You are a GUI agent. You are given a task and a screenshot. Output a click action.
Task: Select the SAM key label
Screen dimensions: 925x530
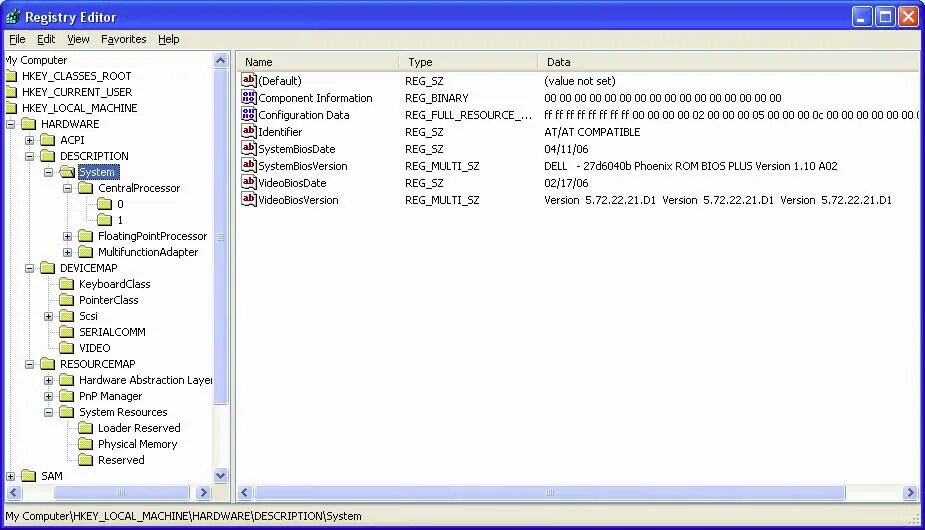point(52,476)
